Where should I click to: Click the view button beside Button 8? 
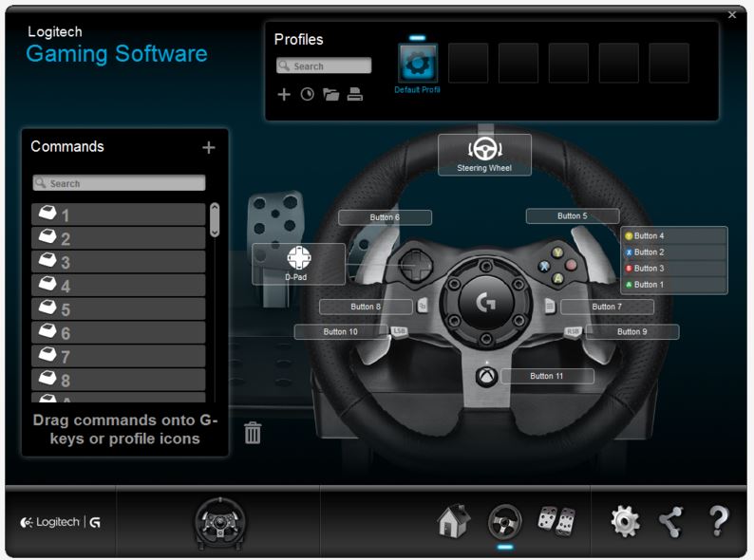(423, 306)
